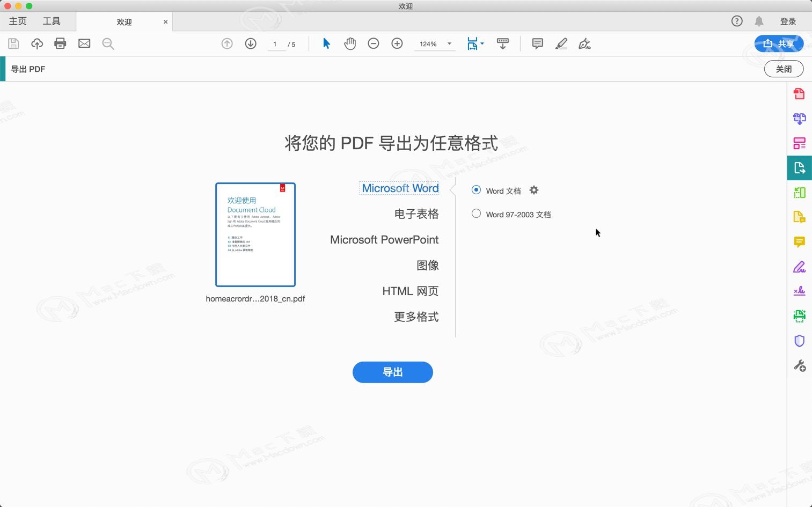Select the 欢迎 document tab
The height and width of the screenshot is (507, 812).
pyautogui.click(x=124, y=22)
